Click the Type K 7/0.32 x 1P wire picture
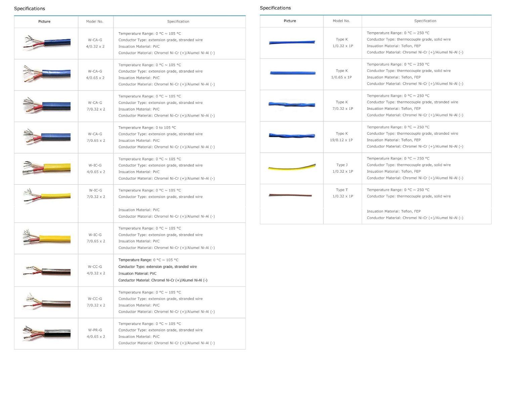This screenshot has width=532, height=411. tap(292, 104)
